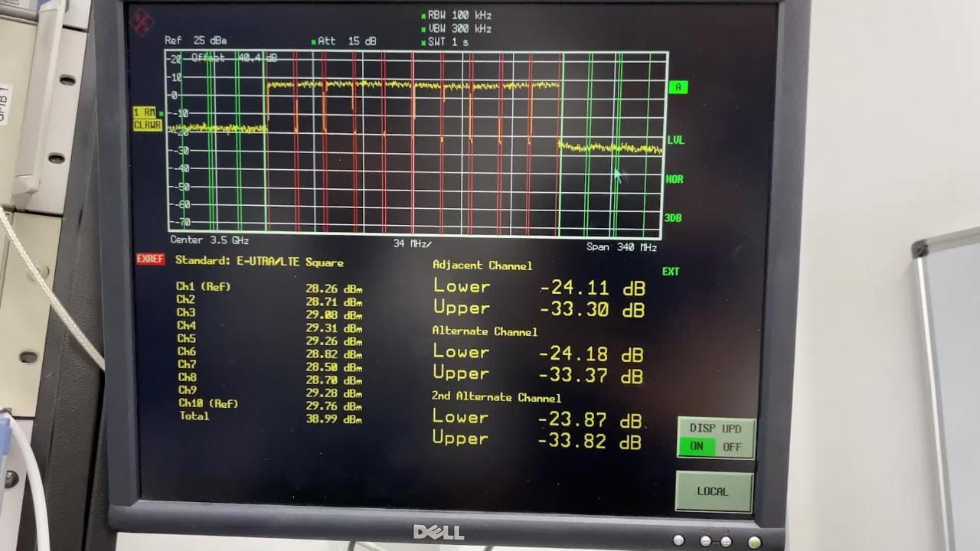Viewport: 980px width, 551px height.
Task: Click the 3DB status indicator
Action: [673, 218]
